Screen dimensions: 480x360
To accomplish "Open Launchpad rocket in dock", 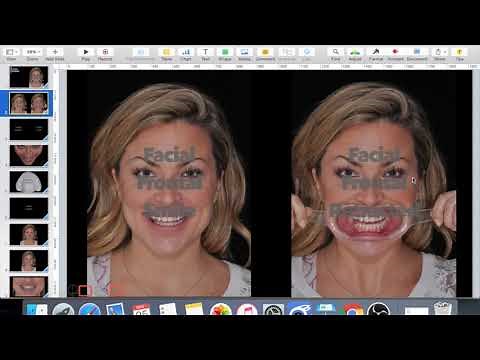I will [63, 310].
